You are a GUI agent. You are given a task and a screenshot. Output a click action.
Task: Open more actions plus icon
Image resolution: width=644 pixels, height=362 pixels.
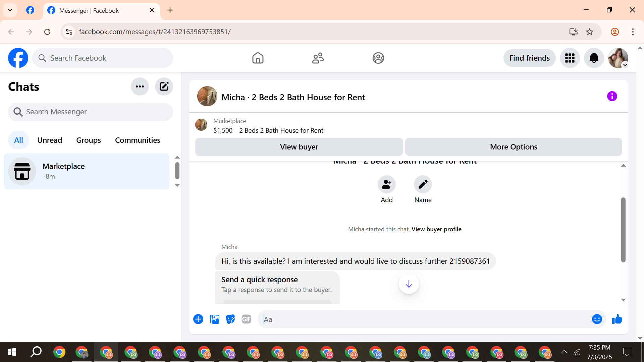click(198, 319)
